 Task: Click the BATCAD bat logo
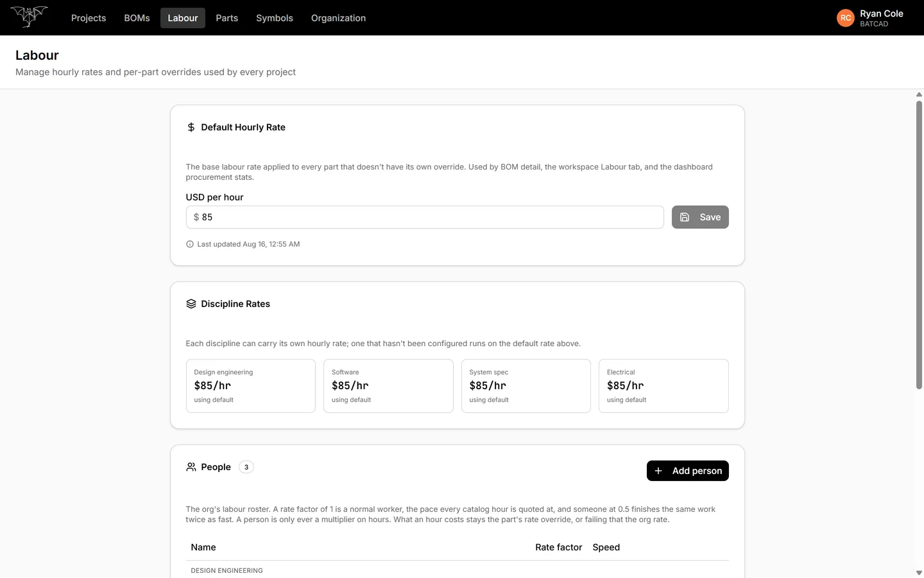pyautogui.click(x=29, y=17)
